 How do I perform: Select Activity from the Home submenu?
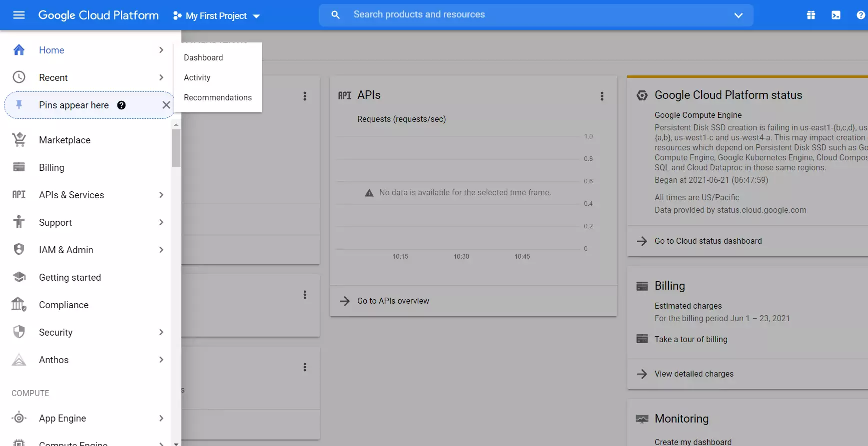(x=218, y=77)
